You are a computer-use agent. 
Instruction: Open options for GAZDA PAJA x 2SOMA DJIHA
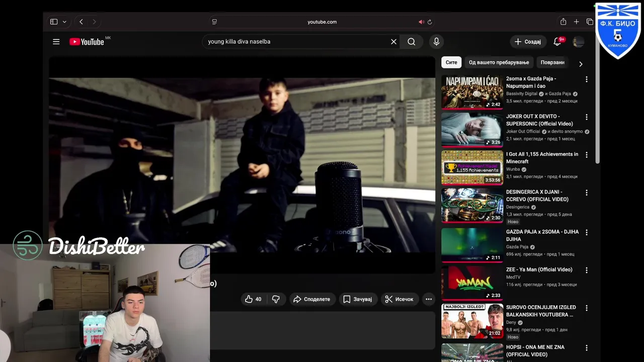586,232
